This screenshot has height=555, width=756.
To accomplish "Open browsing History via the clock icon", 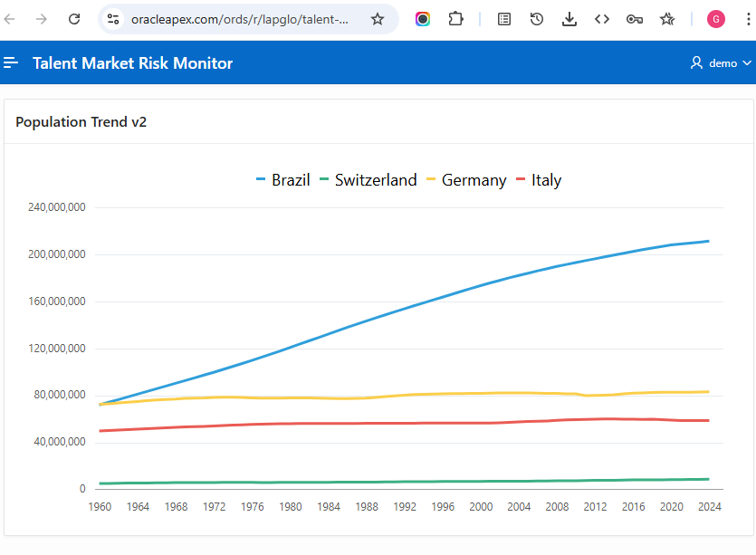I will coord(537,18).
